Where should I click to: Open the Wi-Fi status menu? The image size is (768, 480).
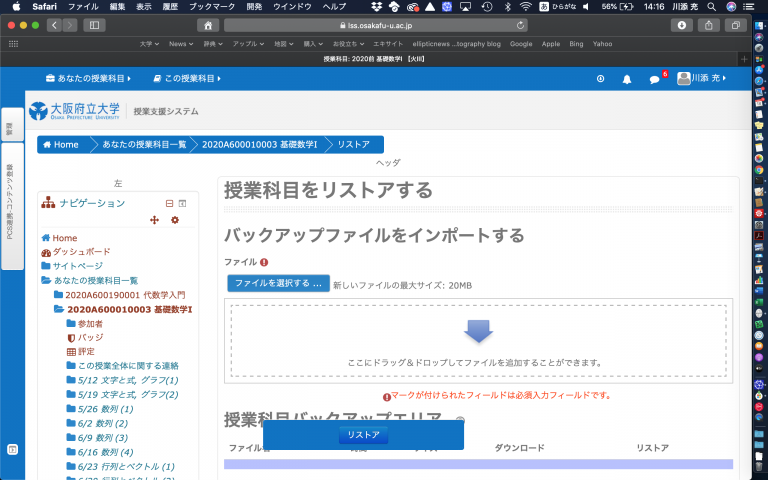[x=526, y=7]
